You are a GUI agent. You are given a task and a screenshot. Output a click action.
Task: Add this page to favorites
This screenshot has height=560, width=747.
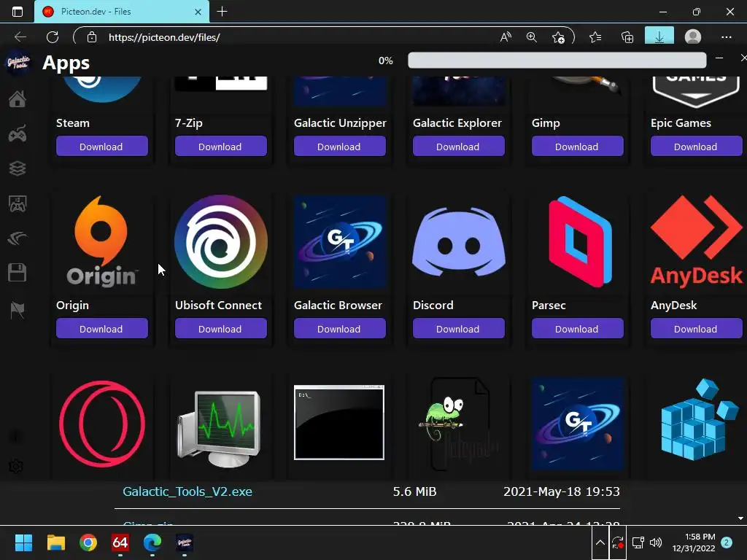tap(558, 36)
